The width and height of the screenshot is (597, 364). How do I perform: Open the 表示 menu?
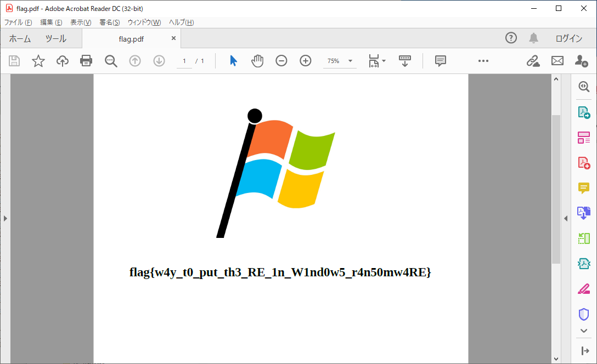coord(81,22)
